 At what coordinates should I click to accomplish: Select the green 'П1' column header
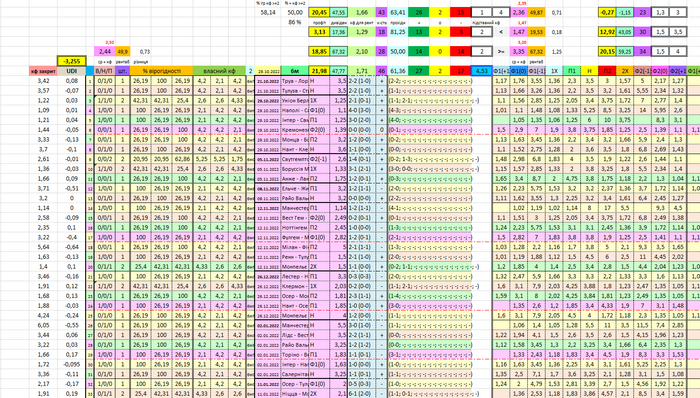(x=572, y=71)
